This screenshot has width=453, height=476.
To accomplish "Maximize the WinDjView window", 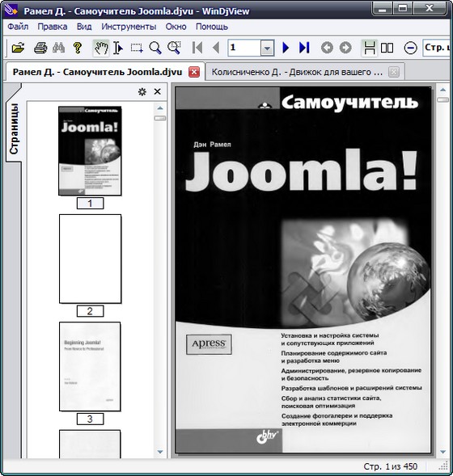I will pos(403,8).
